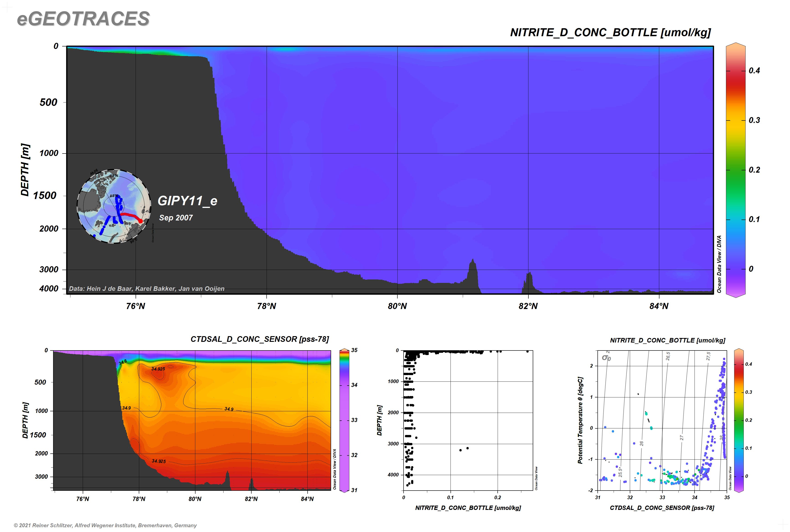Click the NITRITE_D_CONC_BOTTLE main section title
The image size is (790, 532).
(610, 33)
